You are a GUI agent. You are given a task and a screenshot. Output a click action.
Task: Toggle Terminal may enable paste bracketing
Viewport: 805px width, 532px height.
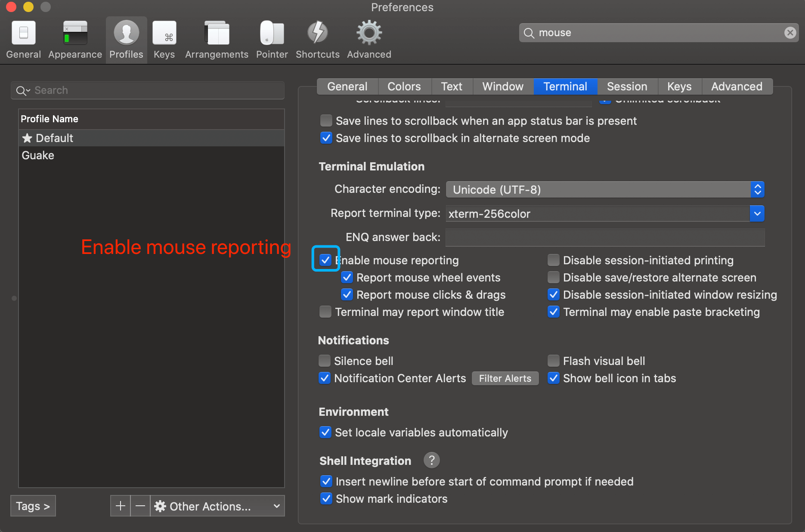[554, 312]
